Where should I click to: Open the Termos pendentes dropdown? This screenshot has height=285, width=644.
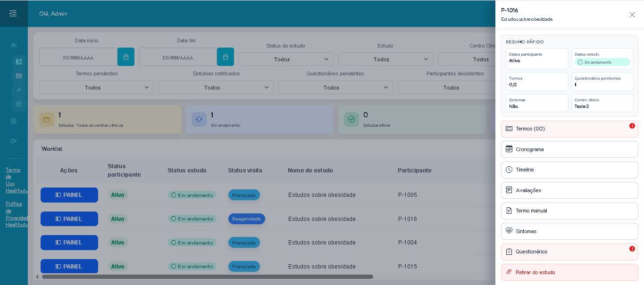[97, 88]
